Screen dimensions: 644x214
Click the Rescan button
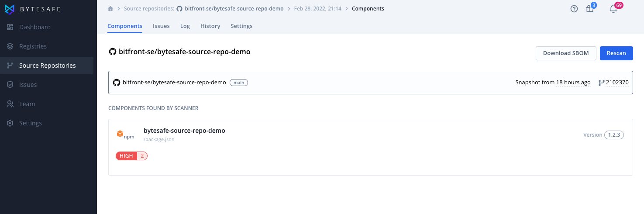pyautogui.click(x=616, y=53)
